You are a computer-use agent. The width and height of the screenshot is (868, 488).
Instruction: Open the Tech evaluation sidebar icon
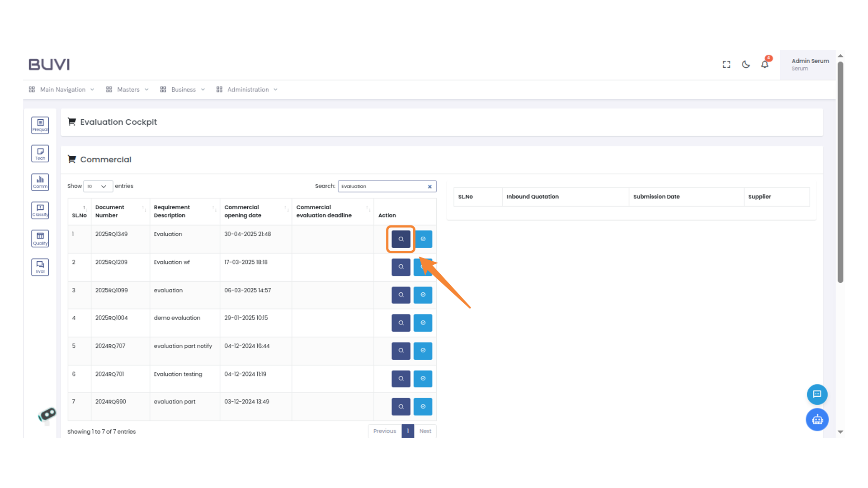coord(40,154)
